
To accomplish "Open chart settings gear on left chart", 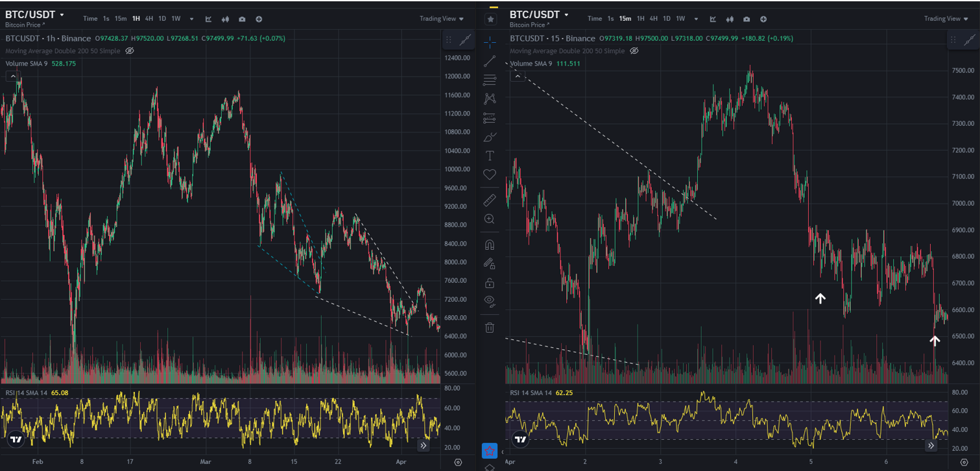I will point(459,463).
